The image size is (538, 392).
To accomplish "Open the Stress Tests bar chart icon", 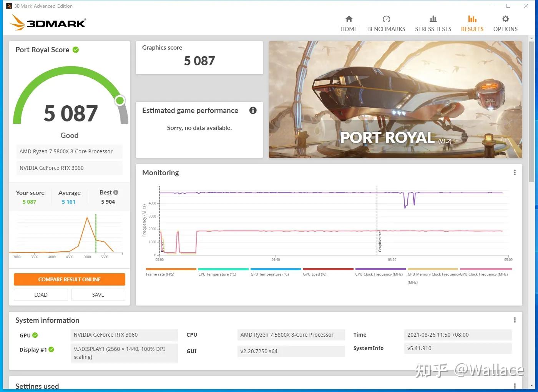I will 433,18.
